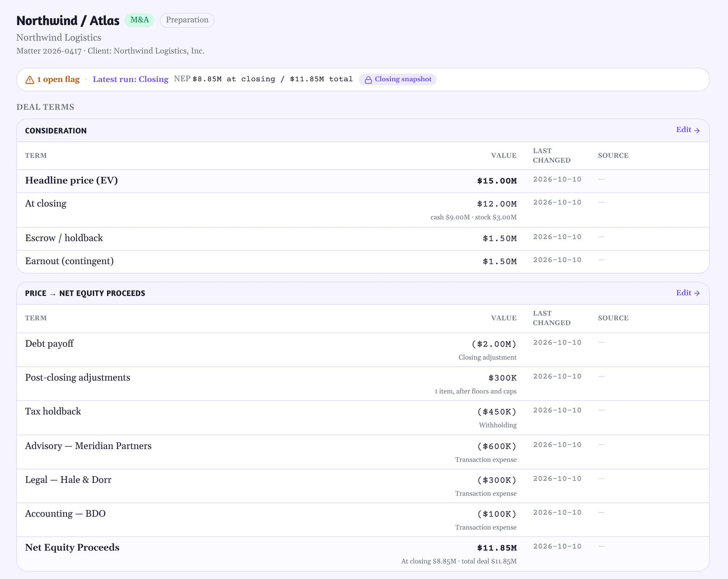The width and height of the screenshot is (728, 579).
Task: Select Accounting — BDO row
Action: click(x=363, y=520)
